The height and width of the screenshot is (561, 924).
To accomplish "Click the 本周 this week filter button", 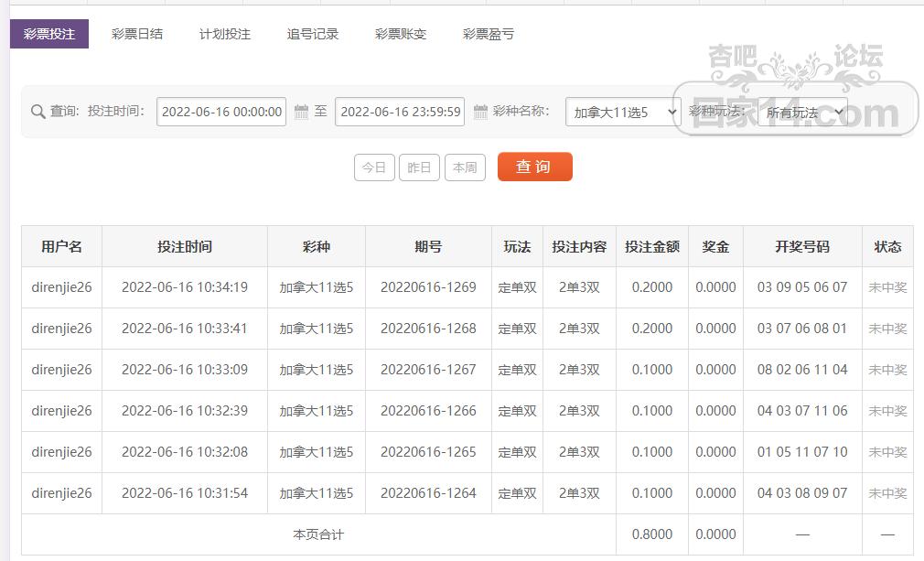I will pyautogui.click(x=465, y=167).
